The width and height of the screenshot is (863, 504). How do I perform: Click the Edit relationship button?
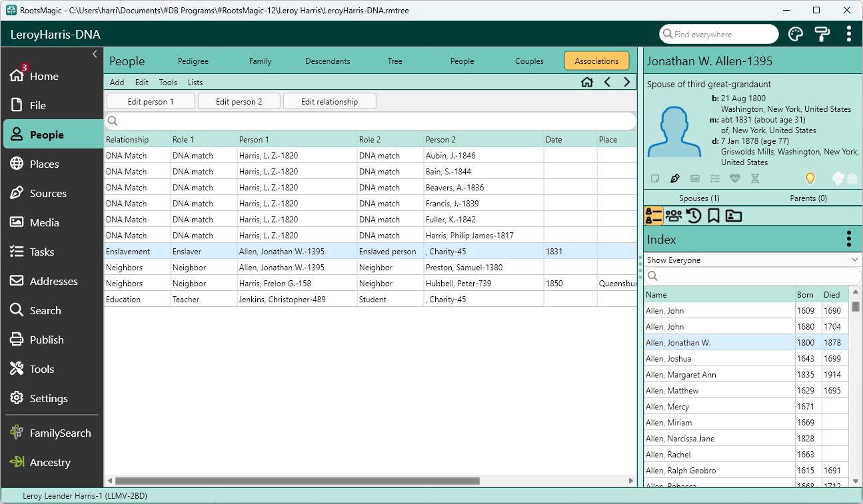pyautogui.click(x=330, y=102)
